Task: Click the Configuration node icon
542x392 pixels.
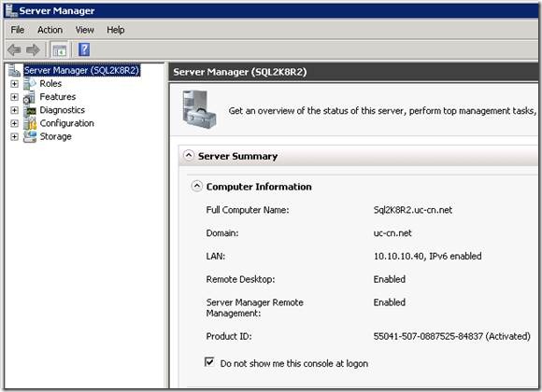Action: tap(30, 123)
